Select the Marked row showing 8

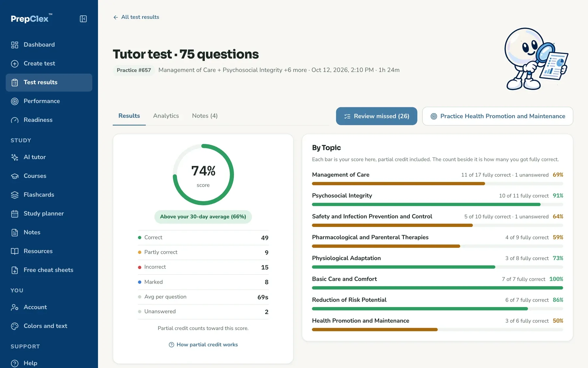pos(203,282)
